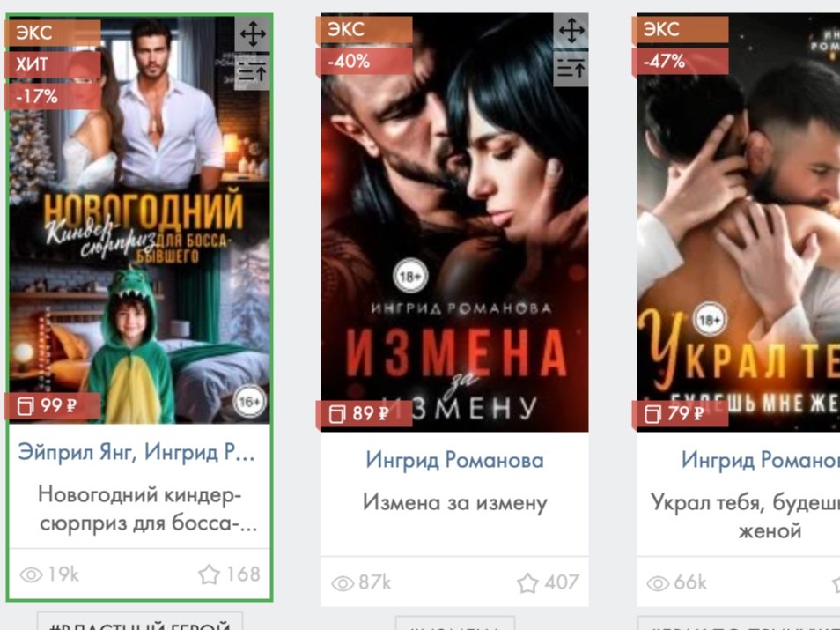The height and width of the screenshot is (630, 840).
Task: Open the Новогодний киндер-сюрприз book cover
Action: [139, 219]
